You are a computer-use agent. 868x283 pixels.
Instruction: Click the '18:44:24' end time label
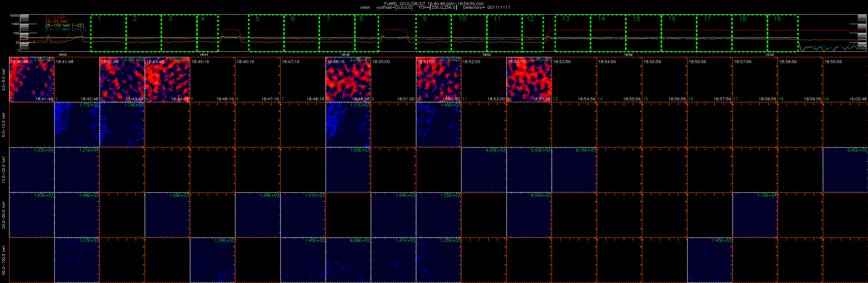[180, 99]
